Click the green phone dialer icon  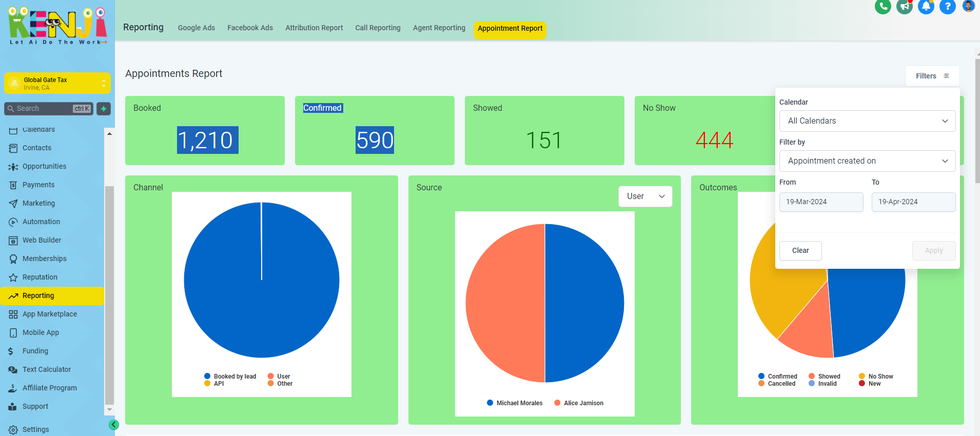click(883, 6)
